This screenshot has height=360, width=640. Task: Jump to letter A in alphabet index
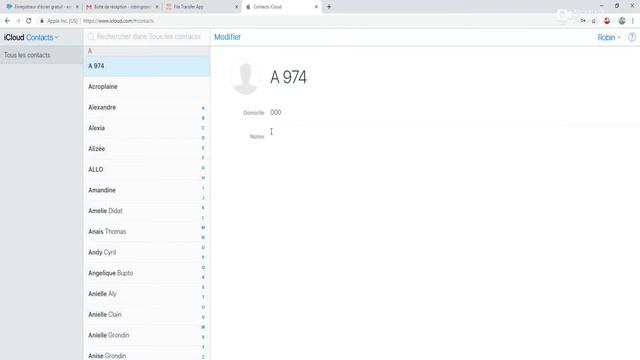pos(203,108)
